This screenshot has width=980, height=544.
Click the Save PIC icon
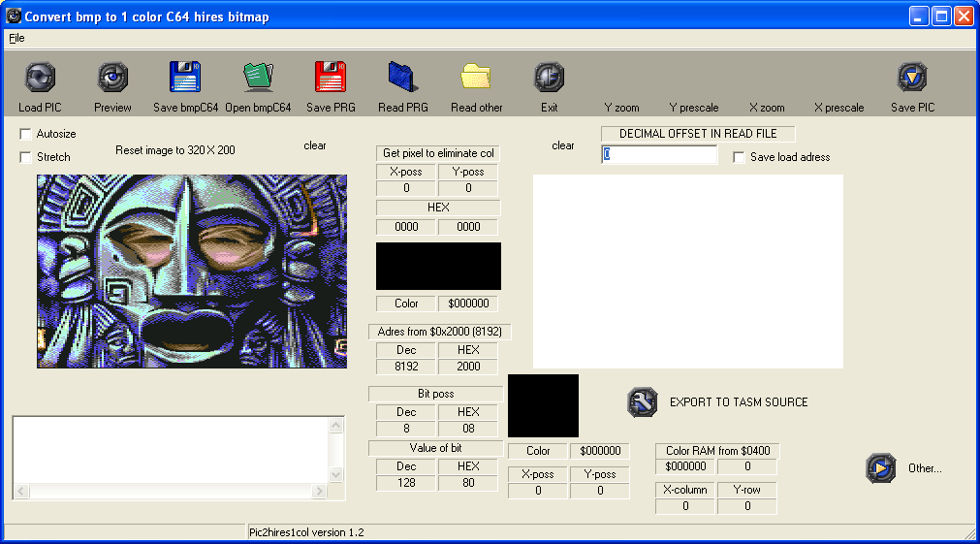coord(912,78)
